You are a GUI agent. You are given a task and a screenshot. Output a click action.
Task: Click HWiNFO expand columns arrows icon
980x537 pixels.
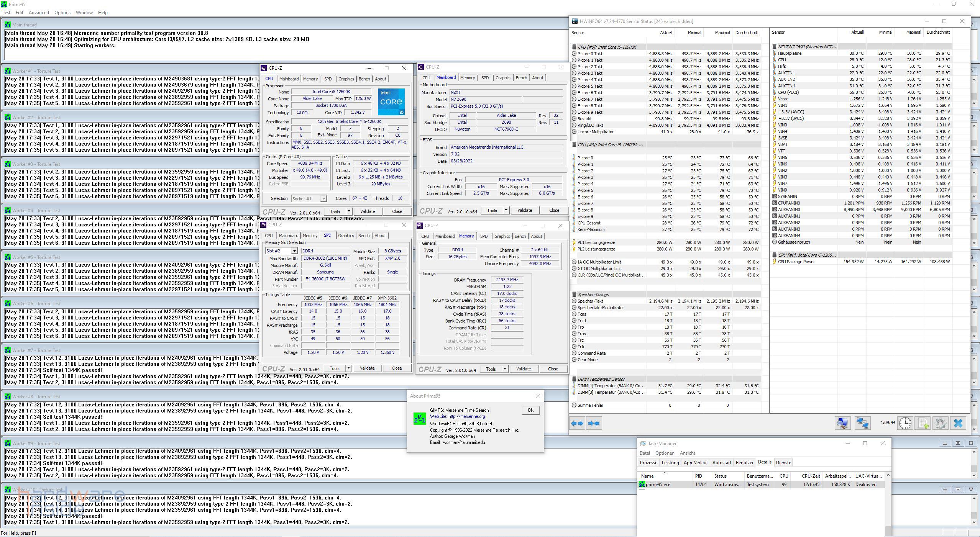click(578, 423)
